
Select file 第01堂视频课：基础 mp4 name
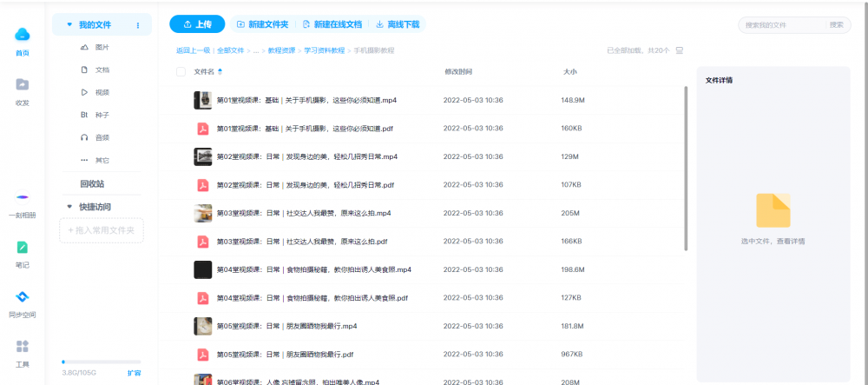pyautogui.click(x=306, y=100)
